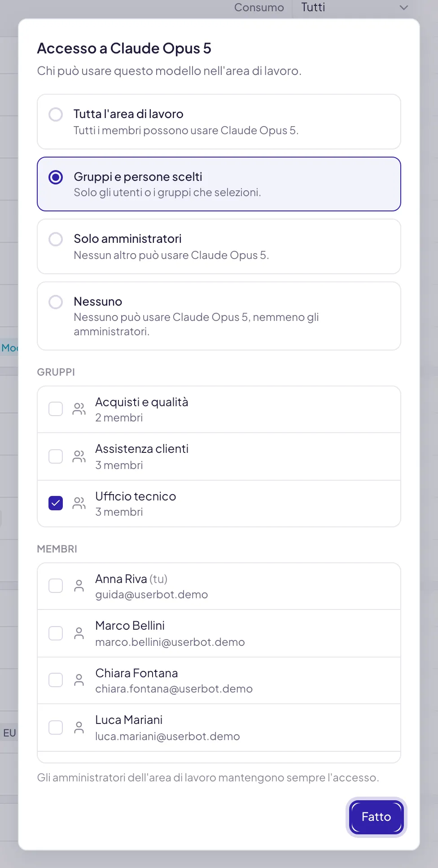Click the 2 membri count text
Screen dimensions: 438x868
pos(119,418)
